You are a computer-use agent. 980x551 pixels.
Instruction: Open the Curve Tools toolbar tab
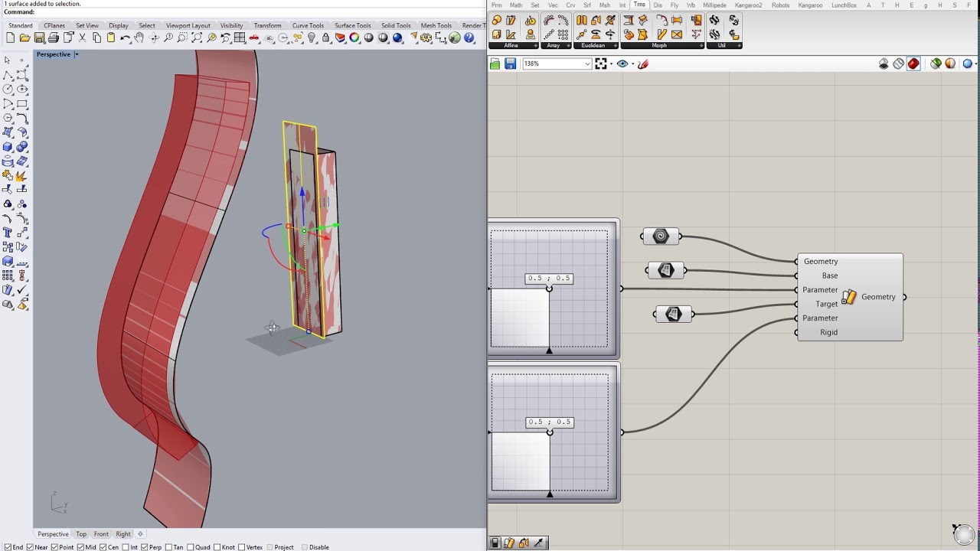308,25
